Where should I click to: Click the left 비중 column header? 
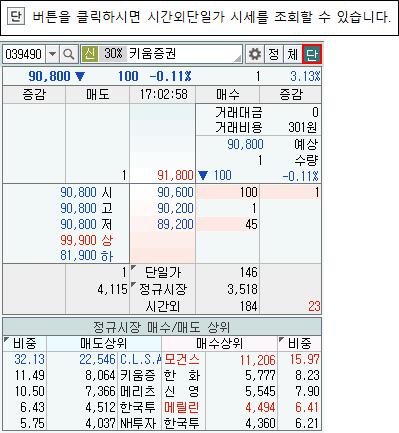(x=25, y=343)
